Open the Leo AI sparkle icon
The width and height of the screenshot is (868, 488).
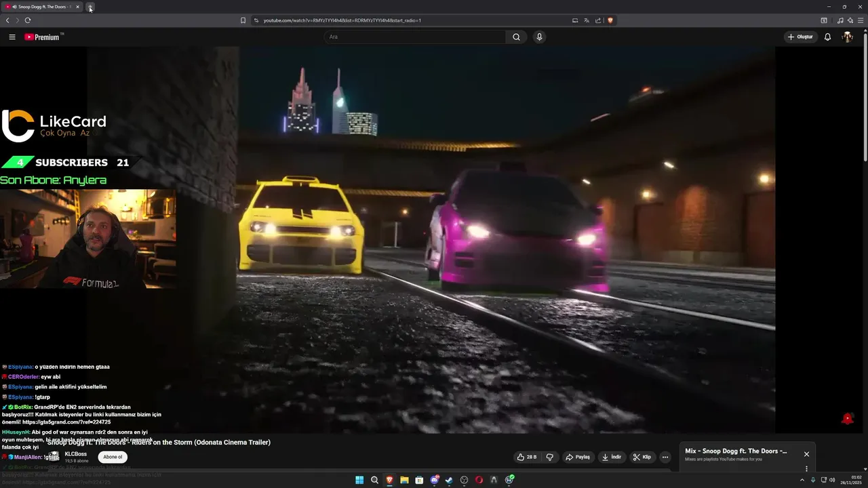850,20
